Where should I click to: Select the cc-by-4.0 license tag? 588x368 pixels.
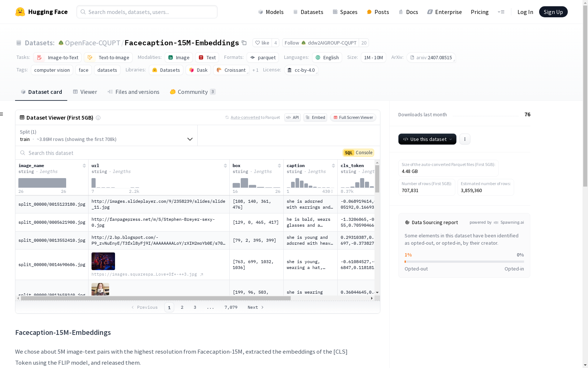(301, 70)
